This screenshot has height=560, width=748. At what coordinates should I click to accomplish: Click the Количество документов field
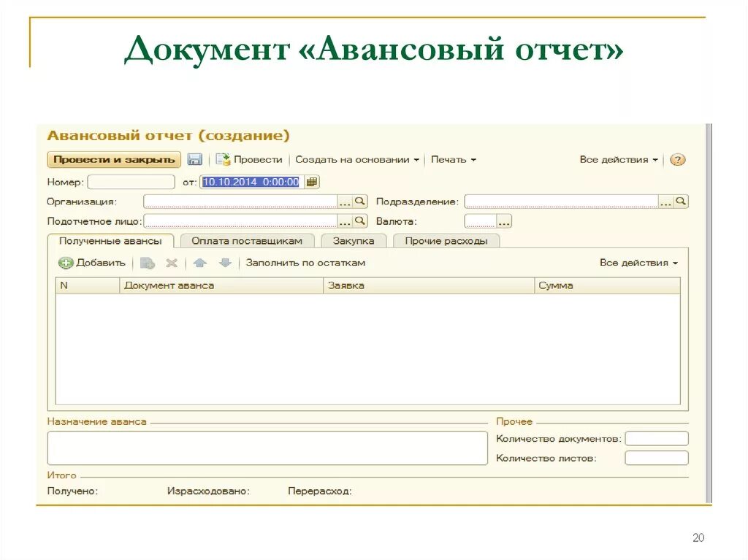[x=657, y=438]
